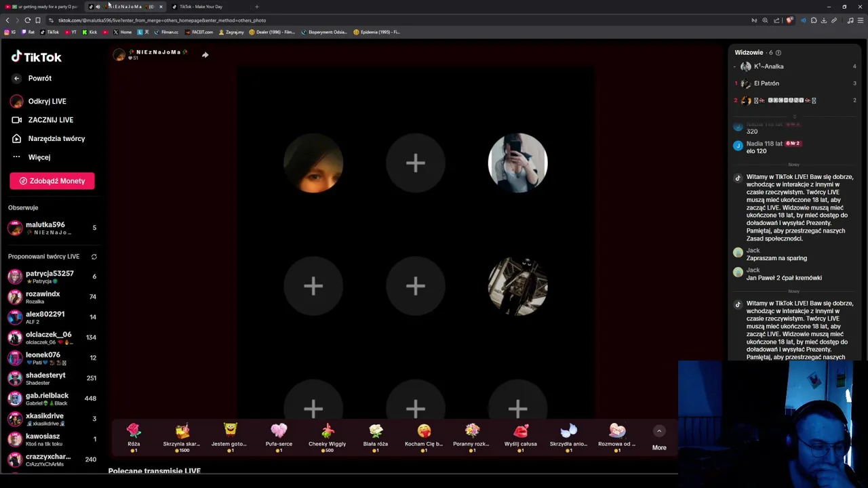Navigate back in the browser

coord(7,20)
